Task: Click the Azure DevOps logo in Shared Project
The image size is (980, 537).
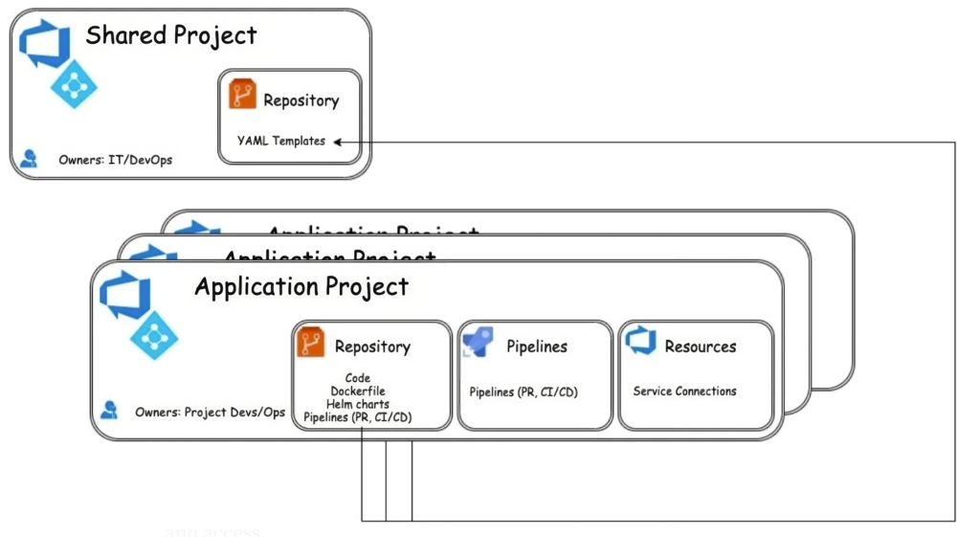Action: tap(44, 43)
